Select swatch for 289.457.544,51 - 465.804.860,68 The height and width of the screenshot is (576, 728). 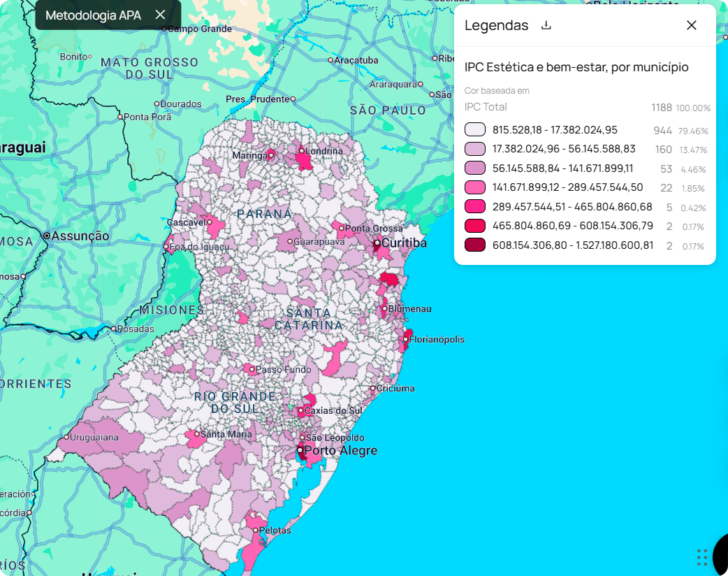point(475,207)
